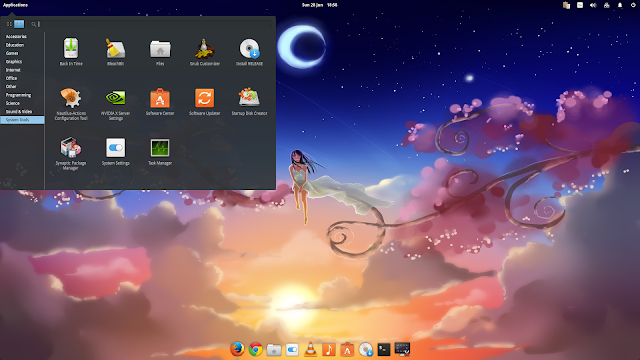Screen dimensions: 640x360
Task: Open the network indicator in the panel
Action: 607,5
